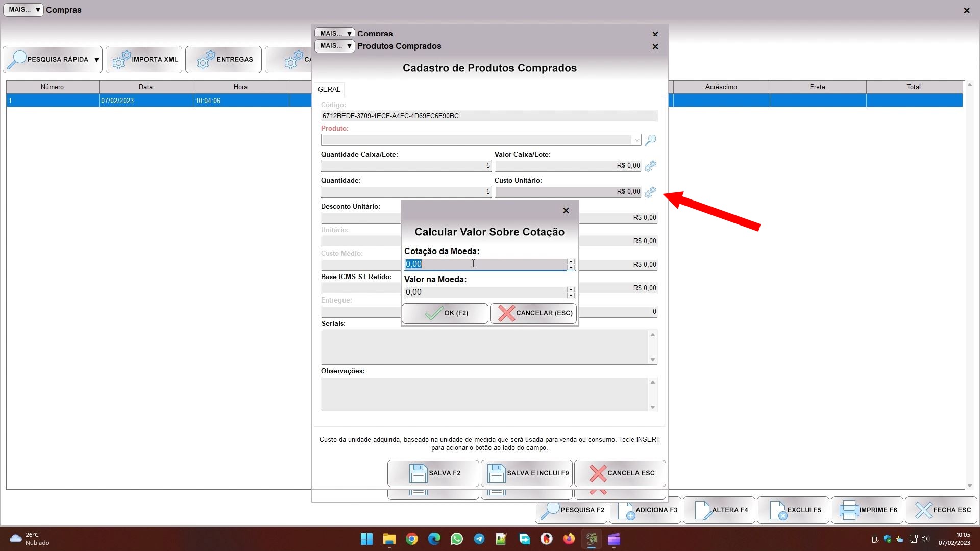Click the Cotação da Moeda input field

click(485, 264)
